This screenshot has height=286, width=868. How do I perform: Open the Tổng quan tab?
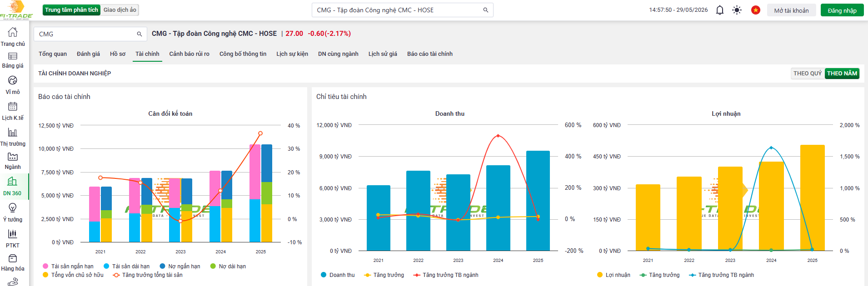point(53,54)
